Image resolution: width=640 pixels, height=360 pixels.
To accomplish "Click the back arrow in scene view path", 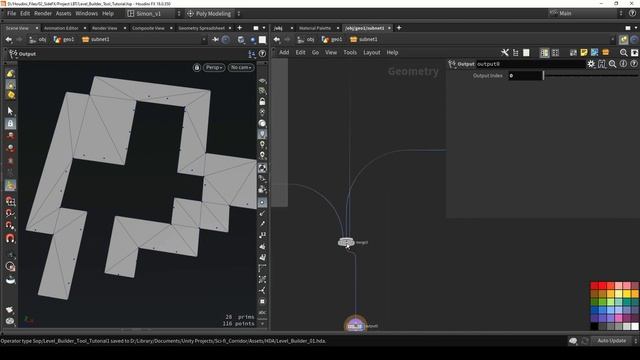I will (9, 40).
